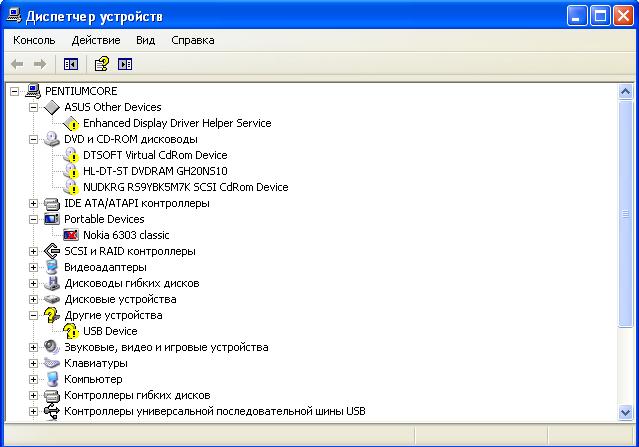Maximize the Диспетчер устройств window
This screenshot has width=639, height=447.
pos(600,16)
